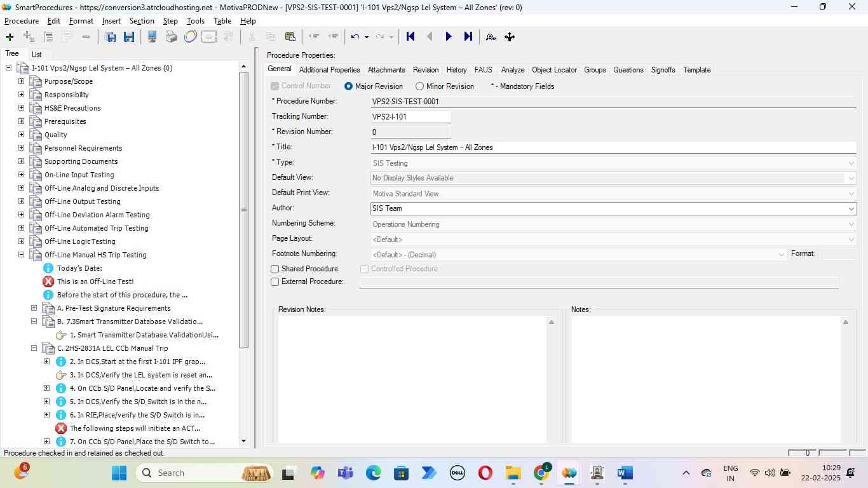Select the Minor Revision radio button

point(419,86)
